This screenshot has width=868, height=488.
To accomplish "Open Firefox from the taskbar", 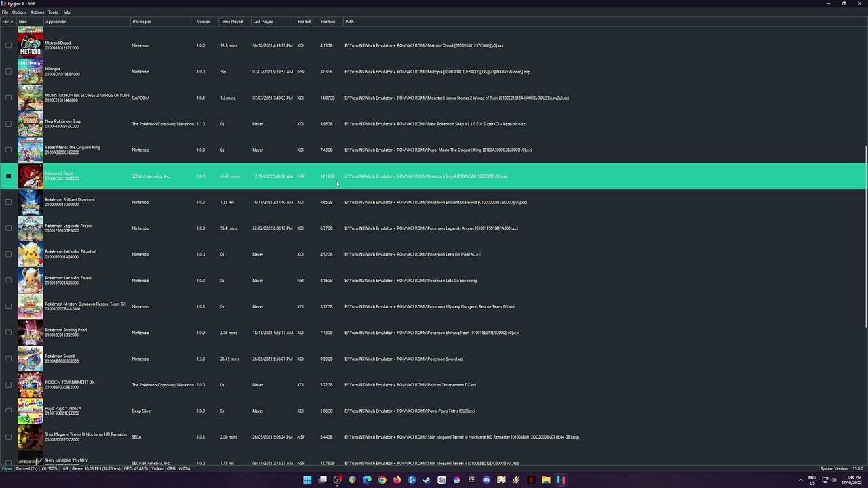I will pos(397,480).
